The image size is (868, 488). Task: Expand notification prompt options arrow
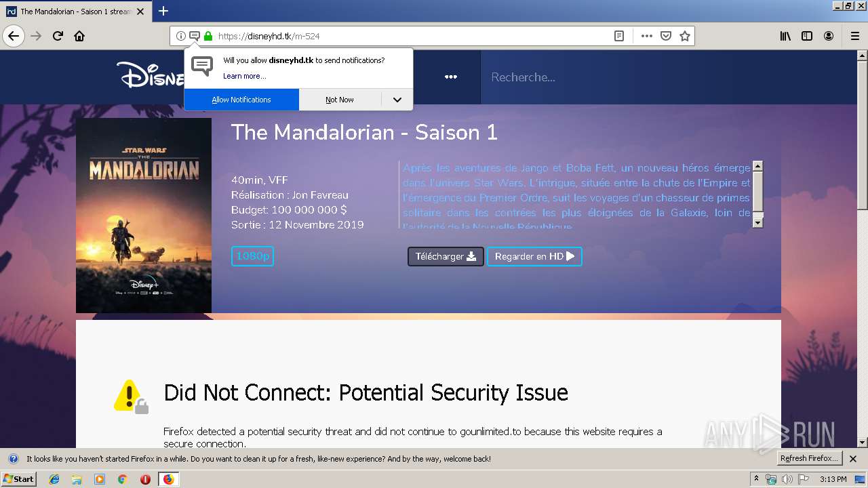(x=397, y=100)
